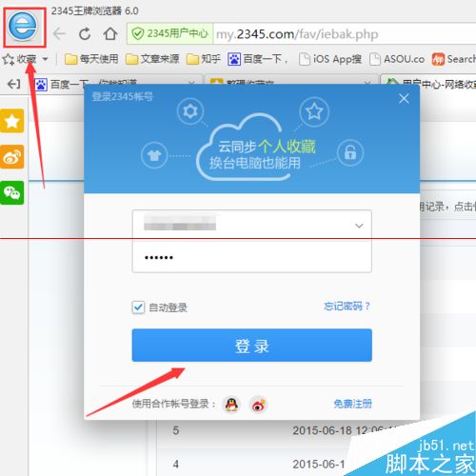Click the shirt icon in dialog banner
Screen dimensions: 476x476
(154, 155)
